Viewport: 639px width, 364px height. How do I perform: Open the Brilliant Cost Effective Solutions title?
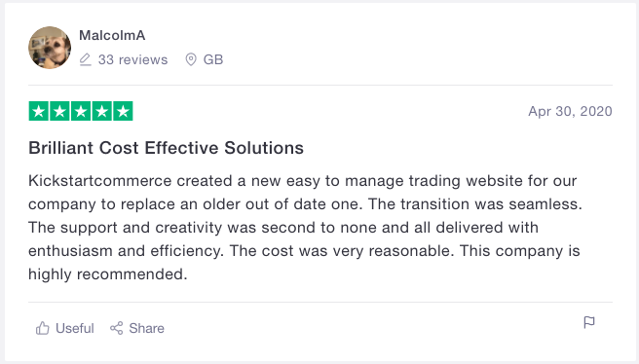pyautogui.click(x=166, y=148)
